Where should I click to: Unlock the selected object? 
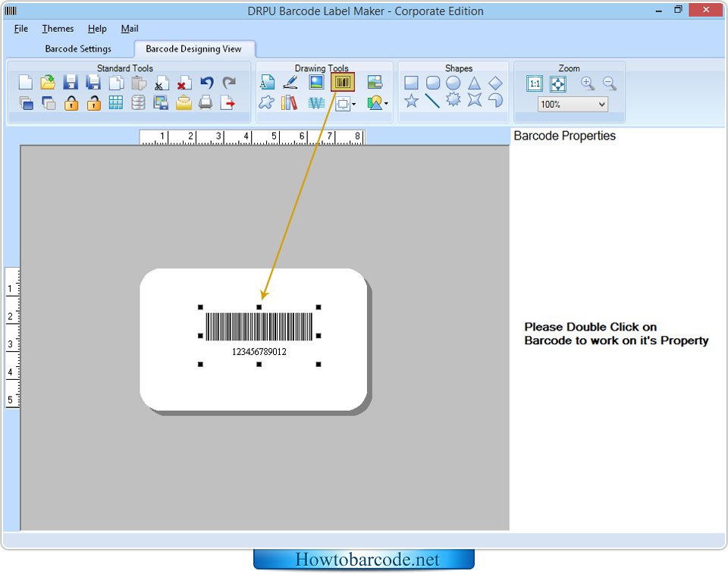point(93,103)
